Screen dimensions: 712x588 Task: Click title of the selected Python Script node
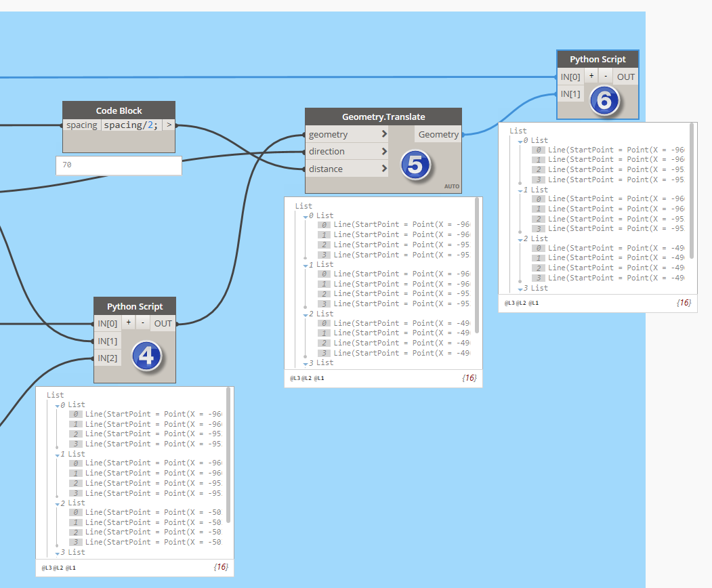(598, 60)
